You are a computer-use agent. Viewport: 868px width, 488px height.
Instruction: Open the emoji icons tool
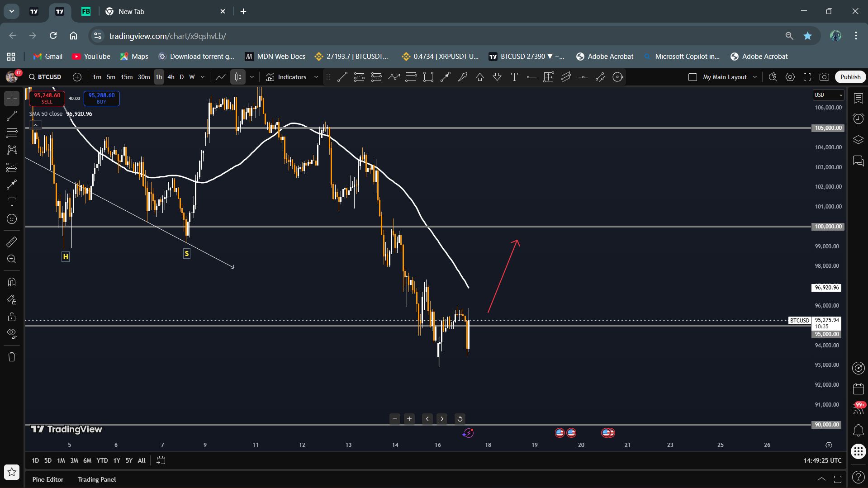click(12, 219)
